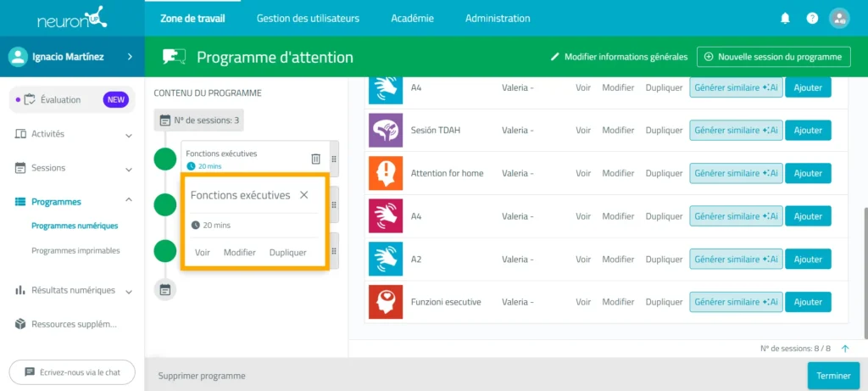Click the NeuronUP logo

[x=72, y=19]
